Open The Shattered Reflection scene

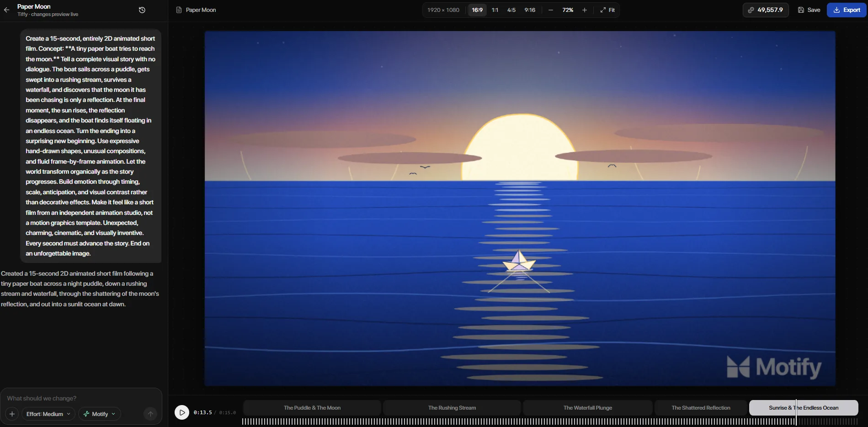coord(701,408)
